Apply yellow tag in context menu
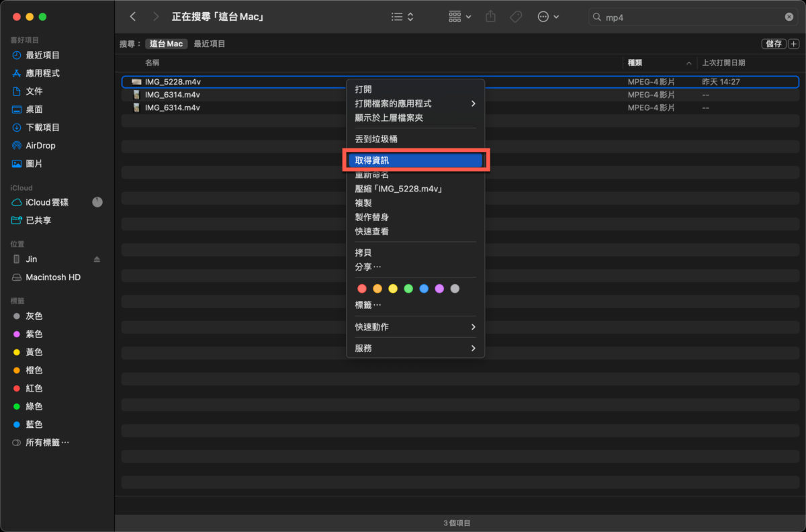This screenshot has height=532, width=806. pyautogui.click(x=393, y=289)
